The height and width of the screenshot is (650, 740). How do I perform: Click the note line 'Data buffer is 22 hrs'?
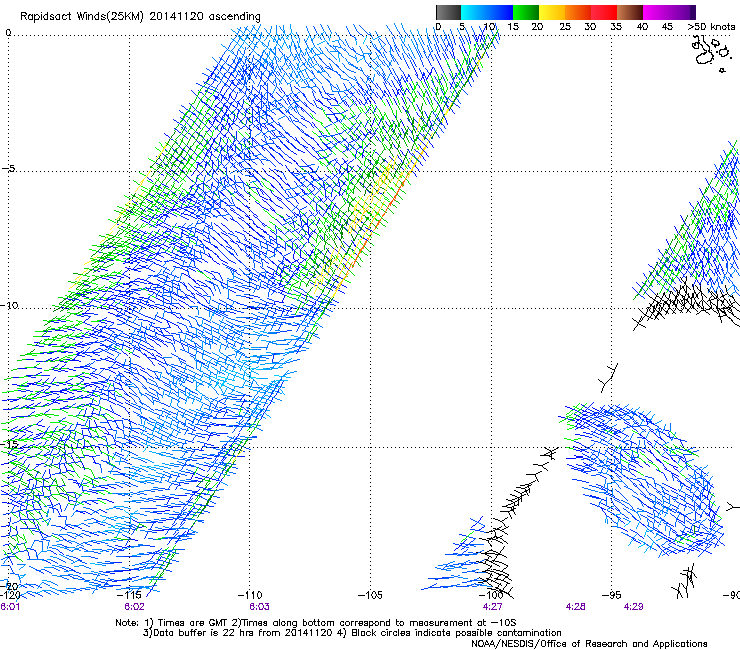[x=352, y=633]
